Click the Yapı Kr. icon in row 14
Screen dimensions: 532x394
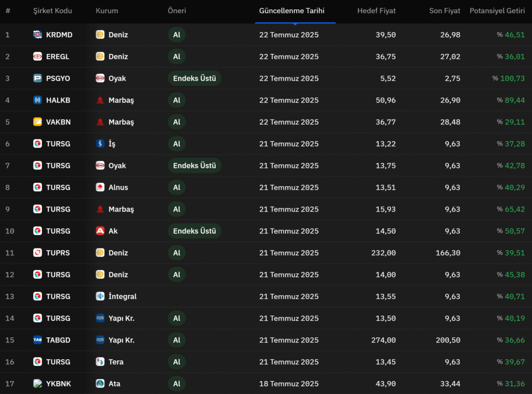[x=100, y=318]
